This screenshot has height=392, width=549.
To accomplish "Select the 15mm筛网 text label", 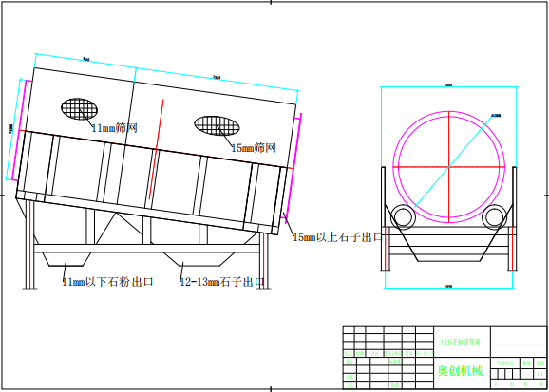I will [x=254, y=148].
